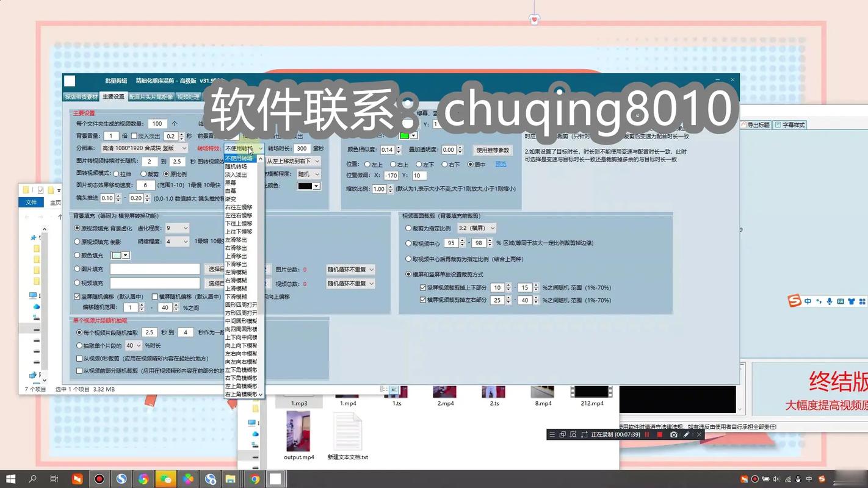Open the output.mp4 file thumbnail
The height and width of the screenshot is (488, 868).
point(298,431)
